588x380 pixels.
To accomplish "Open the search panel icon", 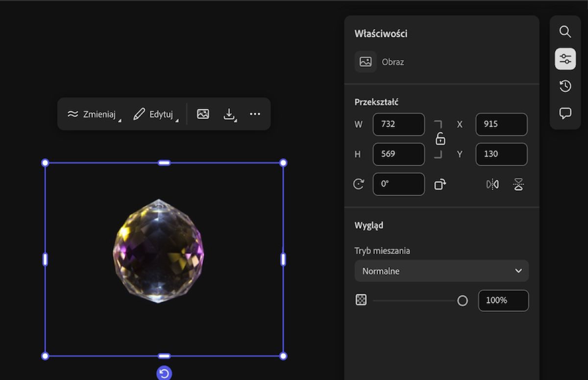I will coord(565,32).
